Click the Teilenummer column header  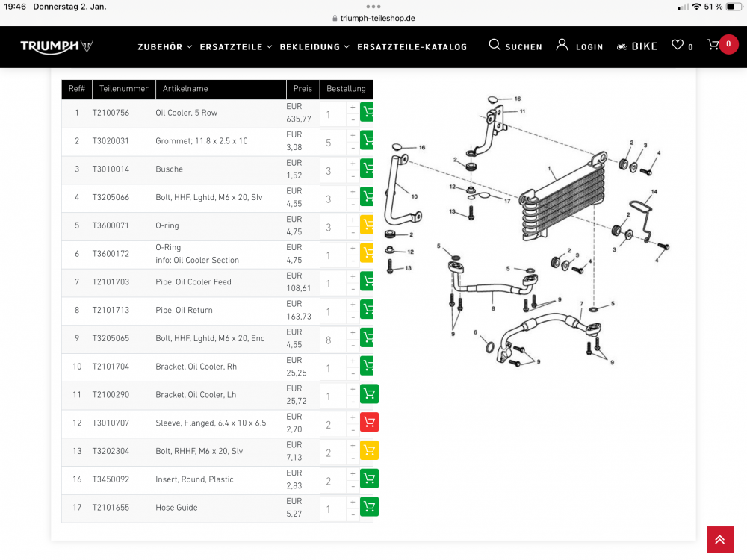(x=124, y=89)
